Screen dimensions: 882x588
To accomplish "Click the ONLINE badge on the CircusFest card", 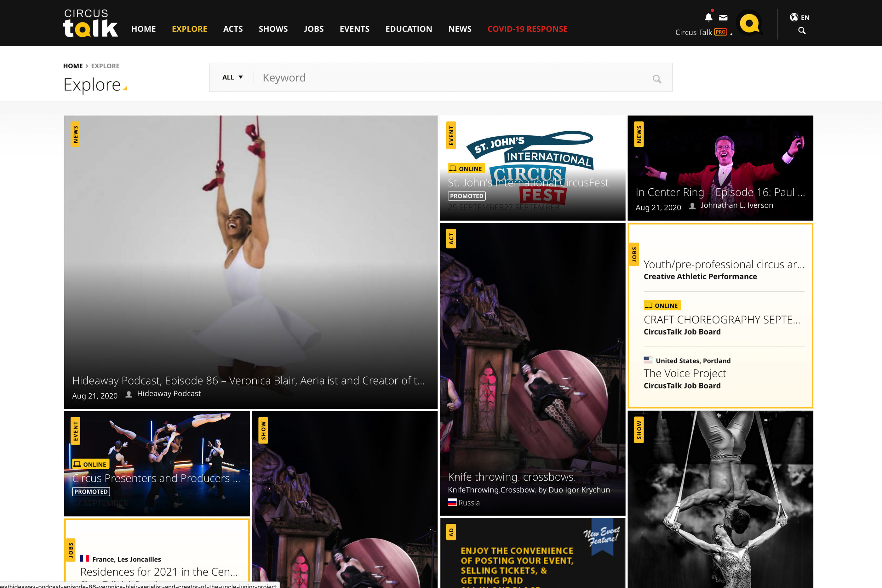I will click(x=466, y=168).
